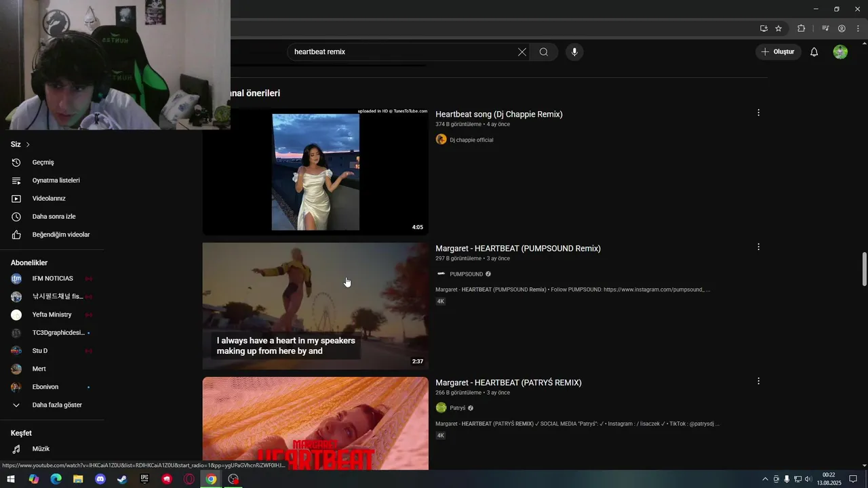The width and height of the screenshot is (868, 488).
Task: Play Margaret HEARTBEAT PUMPSOUND Remix thumbnail
Action: click(x=315, y=306)
